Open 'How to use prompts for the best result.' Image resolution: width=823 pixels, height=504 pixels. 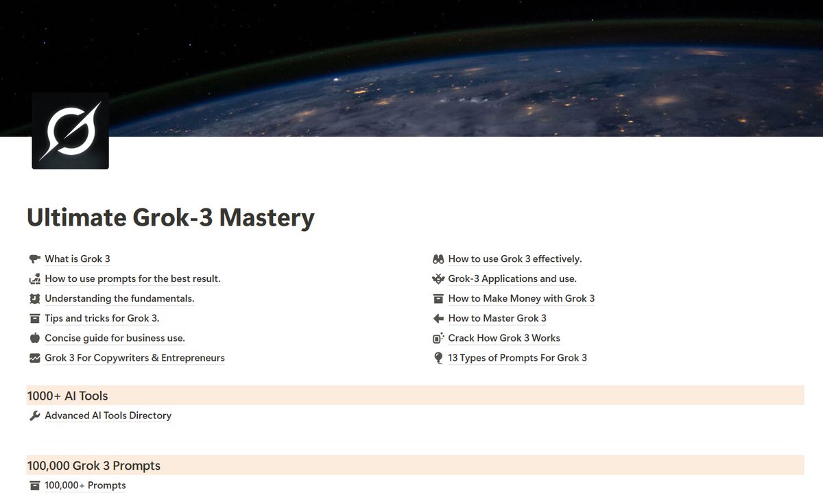pyautogui.click(x=132, y=279)
